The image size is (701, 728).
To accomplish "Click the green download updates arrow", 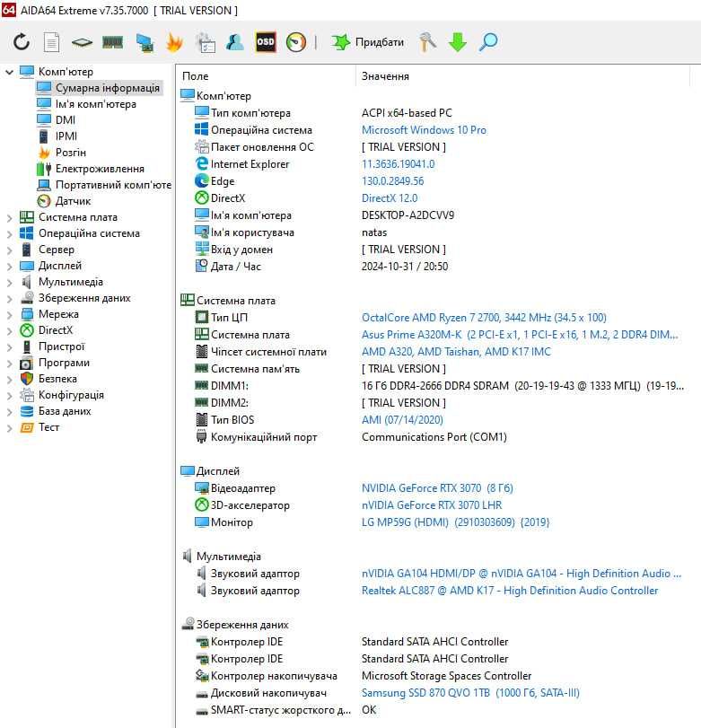I will click(458, 42).
